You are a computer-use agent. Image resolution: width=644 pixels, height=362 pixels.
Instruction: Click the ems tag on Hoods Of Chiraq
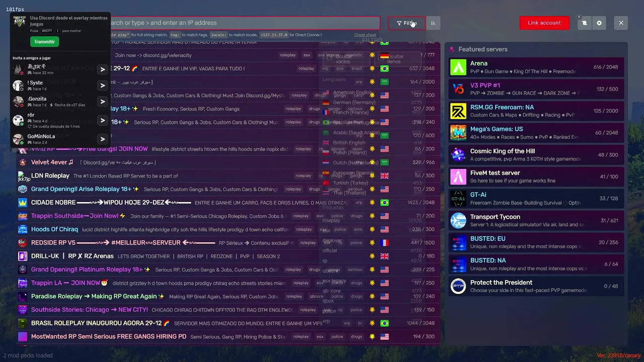(358, 229)
